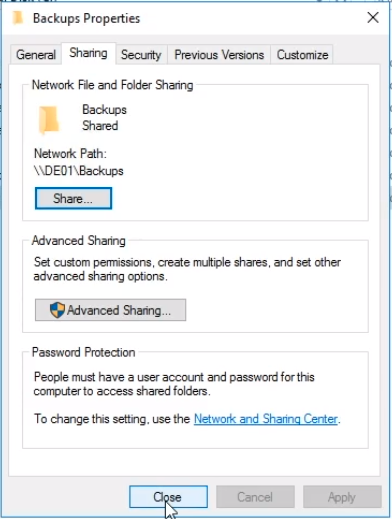The width and height of the screenshot is (392, 519).
Task: Click the Shared status label
Action: pos(100,126)
